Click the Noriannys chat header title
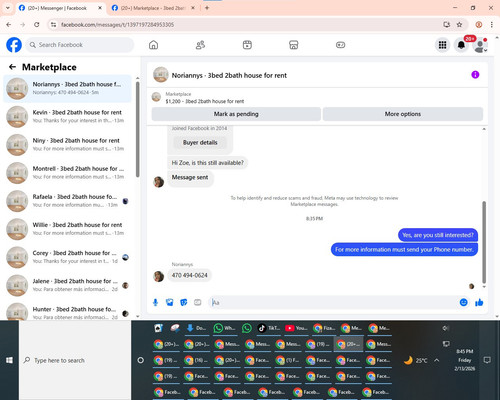Screen dimensions: 500x400 click(229, 75)
